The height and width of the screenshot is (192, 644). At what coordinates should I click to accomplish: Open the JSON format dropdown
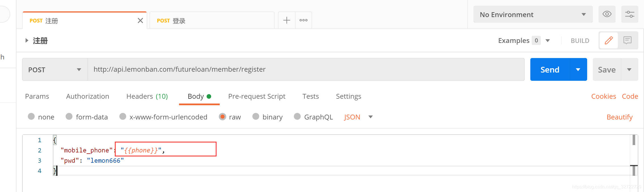pyautogui.click(x=358, y=117)
